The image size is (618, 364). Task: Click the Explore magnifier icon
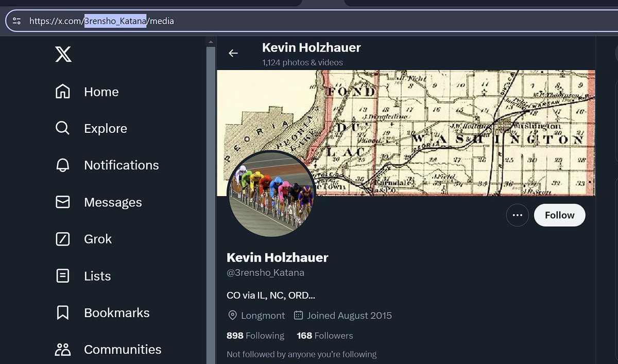(62, 128)
